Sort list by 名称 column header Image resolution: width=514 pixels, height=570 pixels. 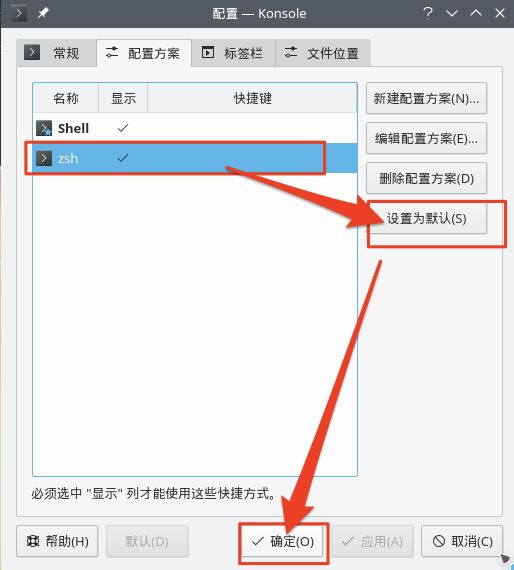coord(65,98)
